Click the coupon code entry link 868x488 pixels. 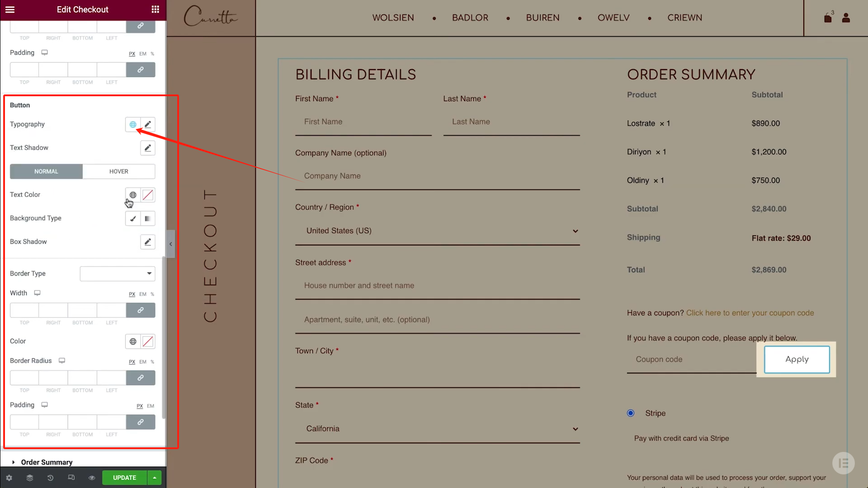(750, 313)
